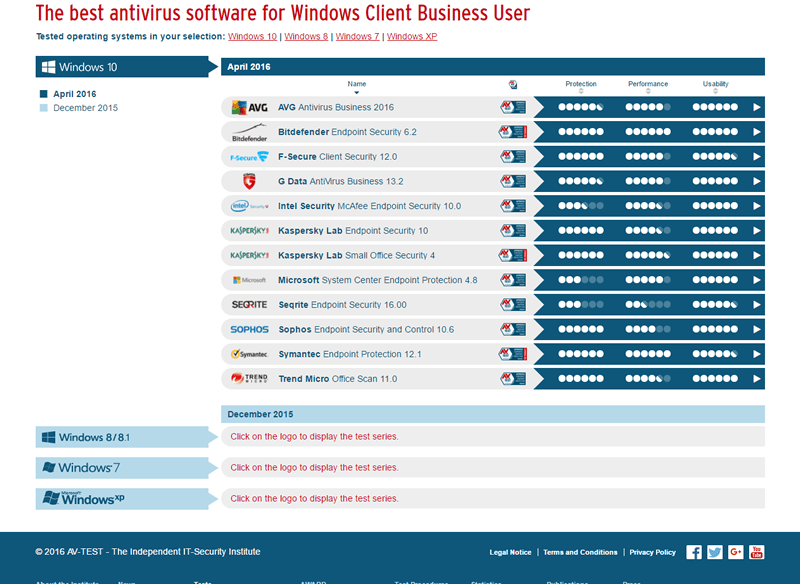Click the Facebook icon in footer

coord(694,552)
